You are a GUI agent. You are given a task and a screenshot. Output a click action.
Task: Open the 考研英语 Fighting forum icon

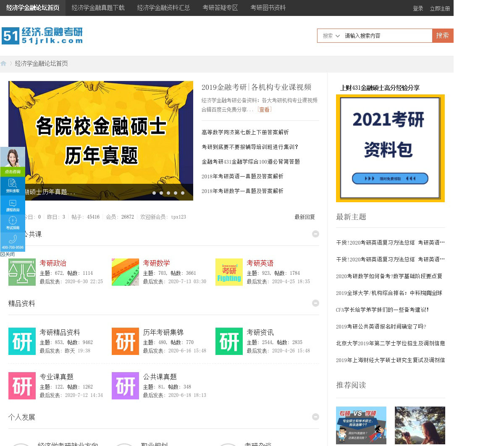point(229,272)
